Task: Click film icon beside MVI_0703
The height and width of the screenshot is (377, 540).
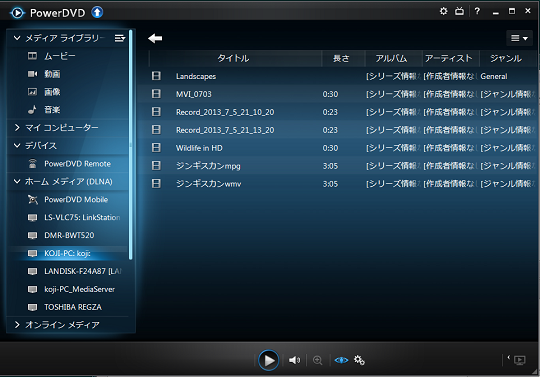Action: (x=156, y=94)
